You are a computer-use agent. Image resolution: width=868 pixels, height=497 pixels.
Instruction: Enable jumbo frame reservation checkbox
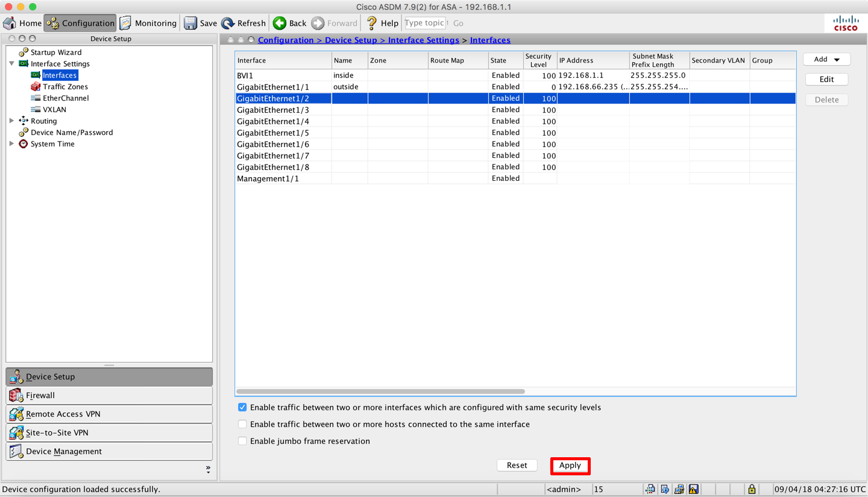(242, 441)
